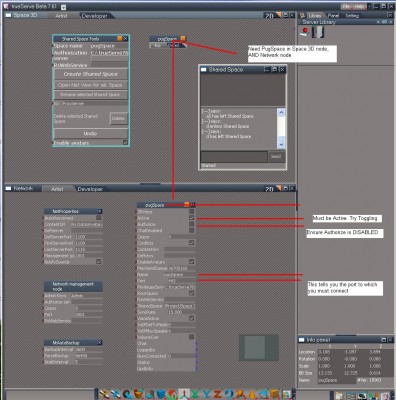396x400 pixels.
Task: Click the Network management node header
Action: coord(73,286)
